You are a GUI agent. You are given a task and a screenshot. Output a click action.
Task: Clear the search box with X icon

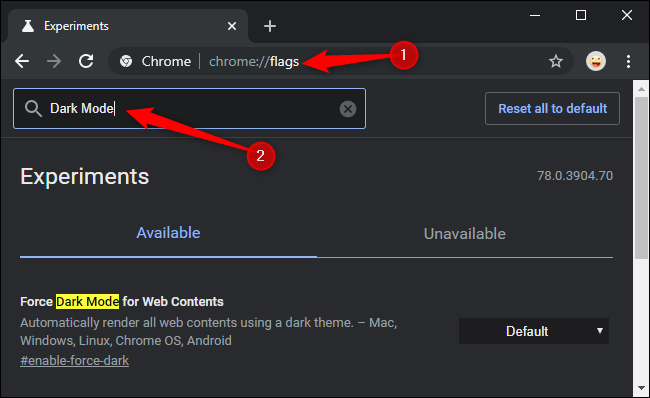tap(348, 109)
